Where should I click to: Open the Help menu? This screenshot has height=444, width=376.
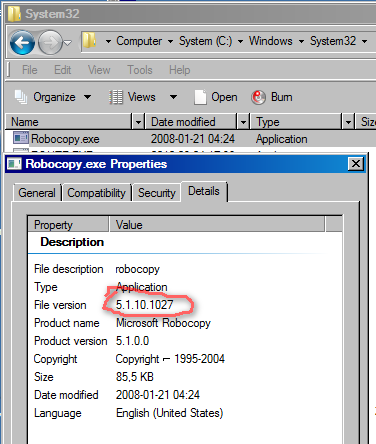pyautogui.click(x=180, y=70)
